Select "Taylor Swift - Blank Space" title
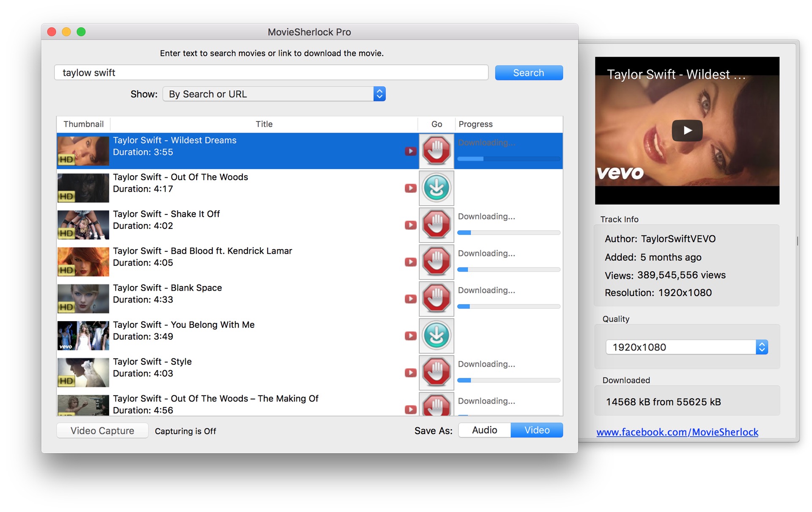The height and width of the screenshot is (512, 812). pyautogui.click(x=167, y=288)
